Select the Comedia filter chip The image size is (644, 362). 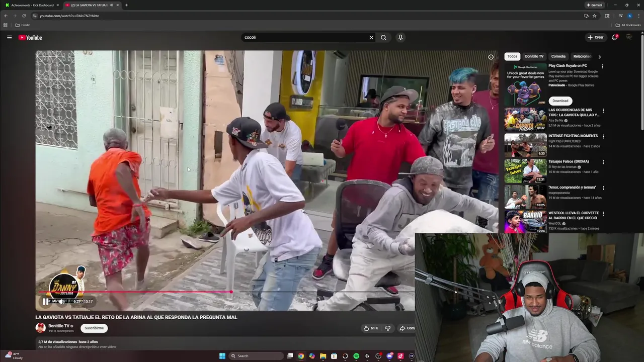click(x=558, y=56)
